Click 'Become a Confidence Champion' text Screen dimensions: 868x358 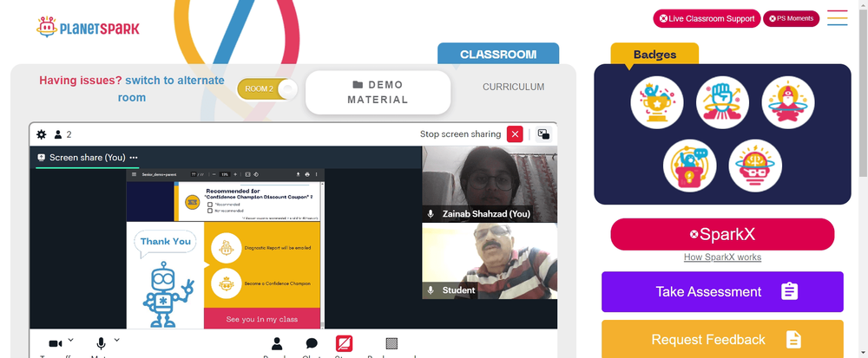[278, 283]
